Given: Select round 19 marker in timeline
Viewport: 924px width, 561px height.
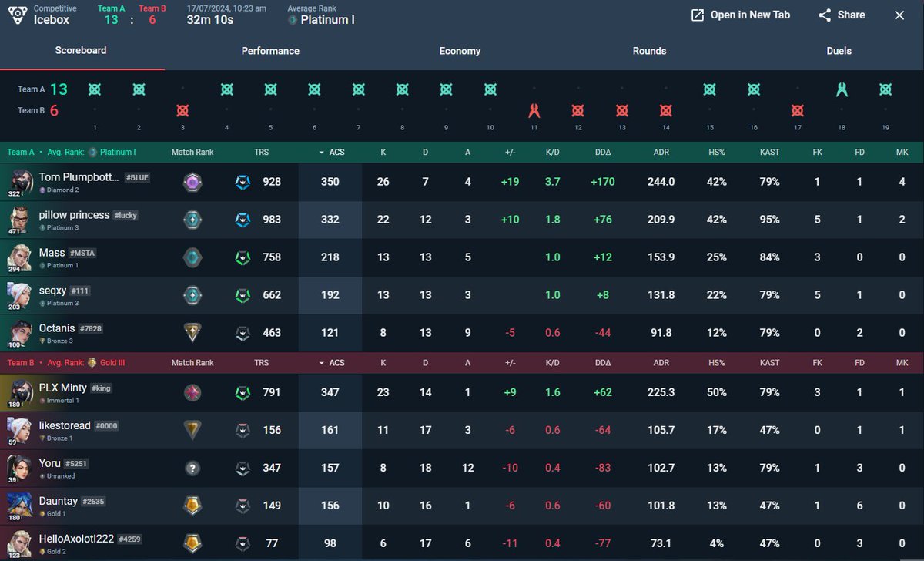Looking at the screenshot, I should [885, 89].
